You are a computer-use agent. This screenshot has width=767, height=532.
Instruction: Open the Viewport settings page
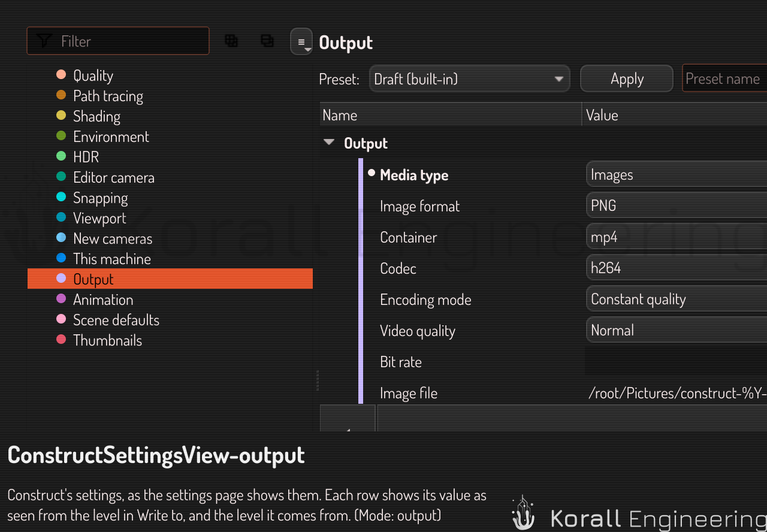pyautogui.click(x=170, y=218)
